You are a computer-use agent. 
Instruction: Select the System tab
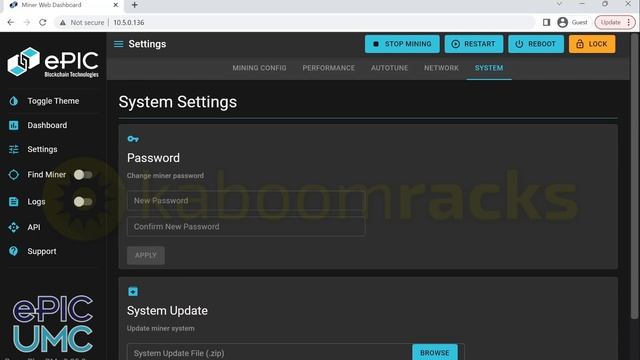pyautogui.click(x=489, y=68)
